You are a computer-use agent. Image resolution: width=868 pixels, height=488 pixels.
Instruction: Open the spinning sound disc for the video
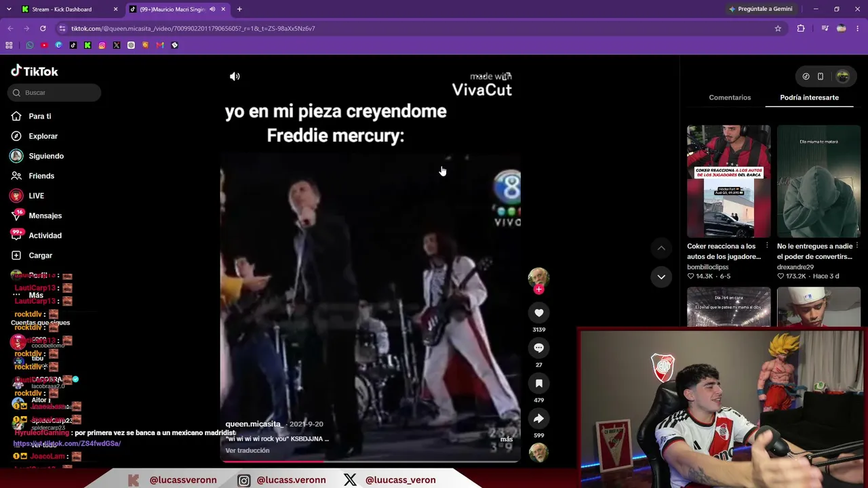[538, 452]
